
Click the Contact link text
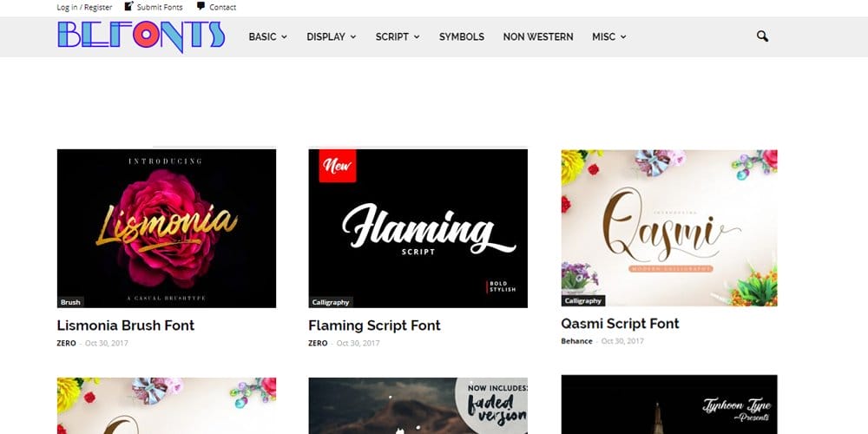click(x=222, y=7)
